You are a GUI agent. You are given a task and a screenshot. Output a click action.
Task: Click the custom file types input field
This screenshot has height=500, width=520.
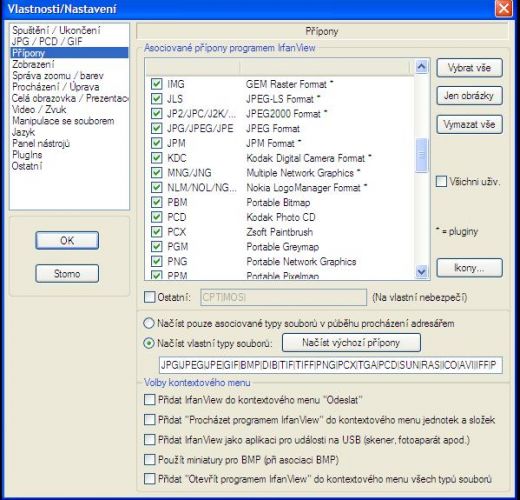(331, 365)
